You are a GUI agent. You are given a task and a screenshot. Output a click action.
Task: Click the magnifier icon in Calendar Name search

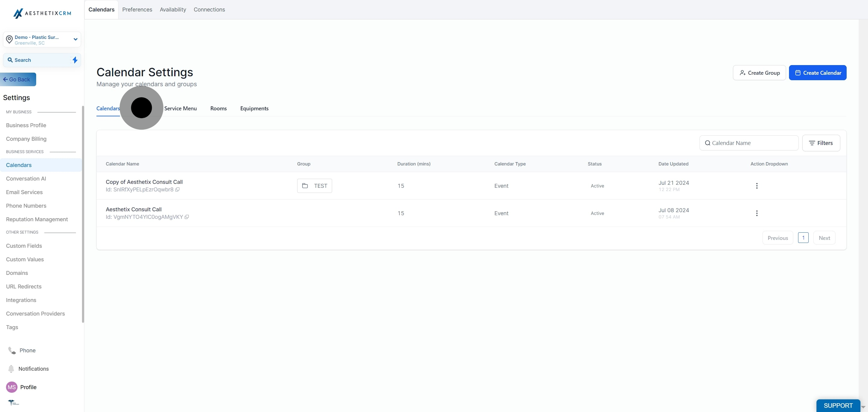(708, 143)
